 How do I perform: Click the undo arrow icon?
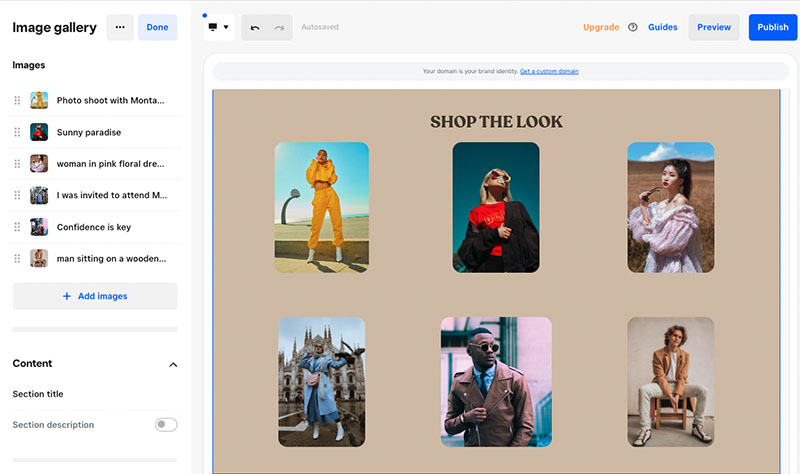(255, 28)
